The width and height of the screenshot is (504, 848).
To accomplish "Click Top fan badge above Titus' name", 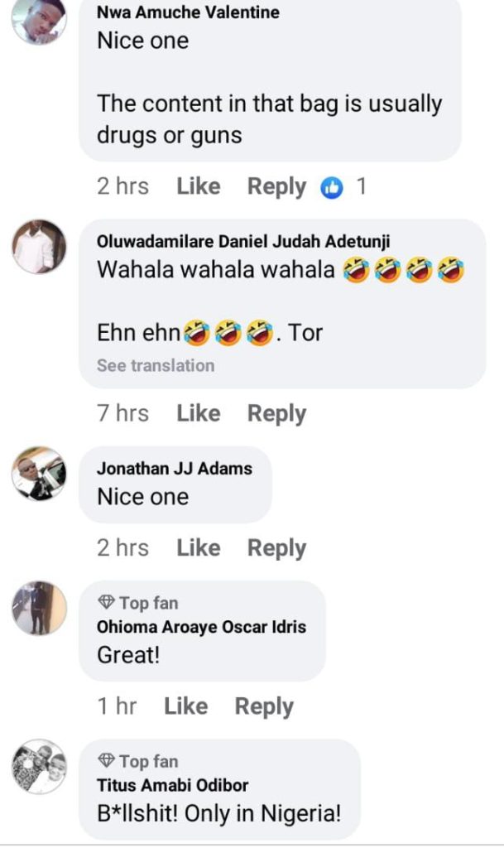I will pos(137,761).
